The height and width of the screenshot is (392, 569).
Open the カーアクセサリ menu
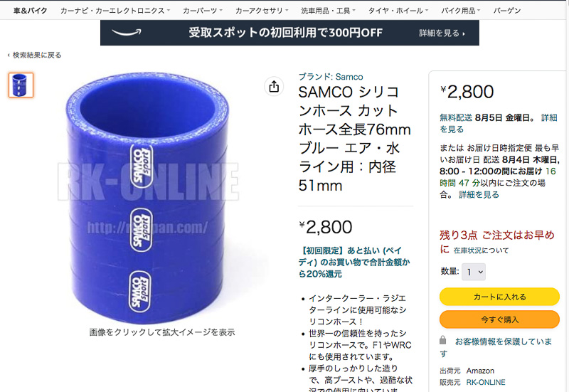coord(262,11)
